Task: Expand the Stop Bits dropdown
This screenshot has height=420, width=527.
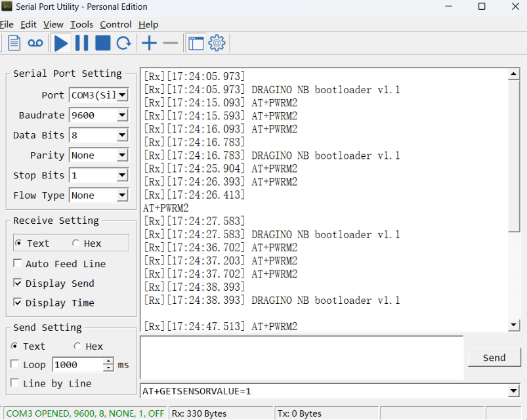Action: point(122,175)
